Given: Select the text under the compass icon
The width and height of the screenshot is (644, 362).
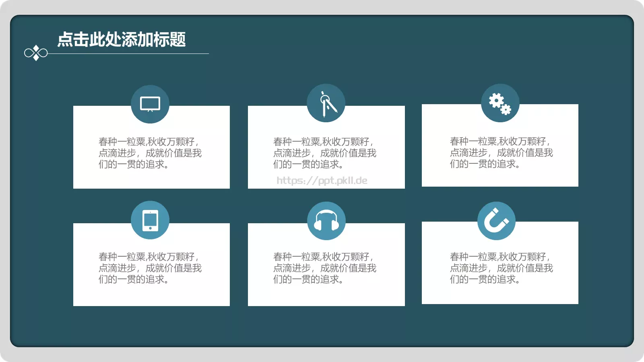Looking at the screenshot, I should click(325, 153).
